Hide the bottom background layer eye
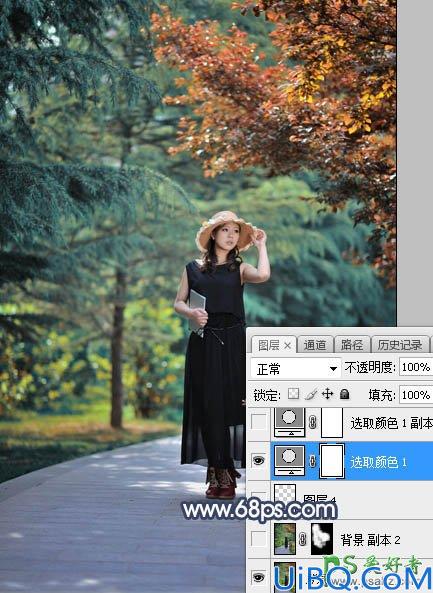This screenshot has width=433, height=593. [x=259, y=577]
